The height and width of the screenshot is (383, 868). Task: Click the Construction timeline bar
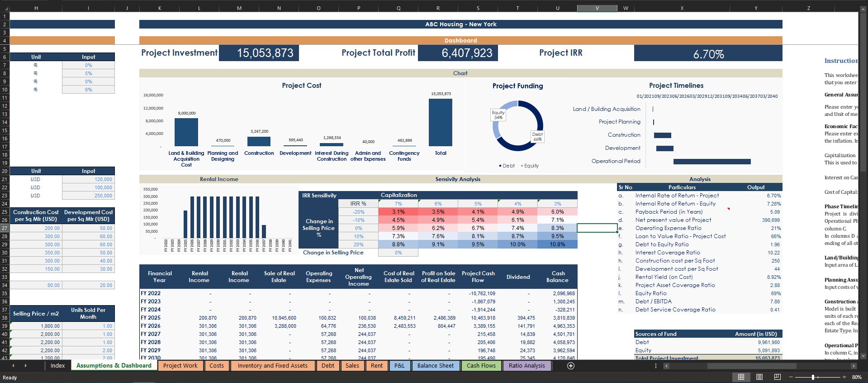[663, 135]
